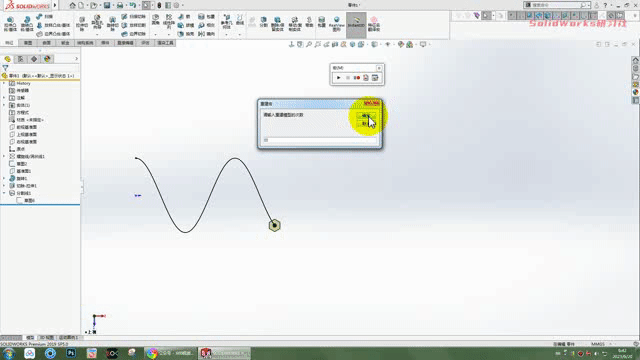Open the Hole Wizard dropdown arrow
Image resolution: width=640 pixels, height=360 pixels.
coord(97,34)
